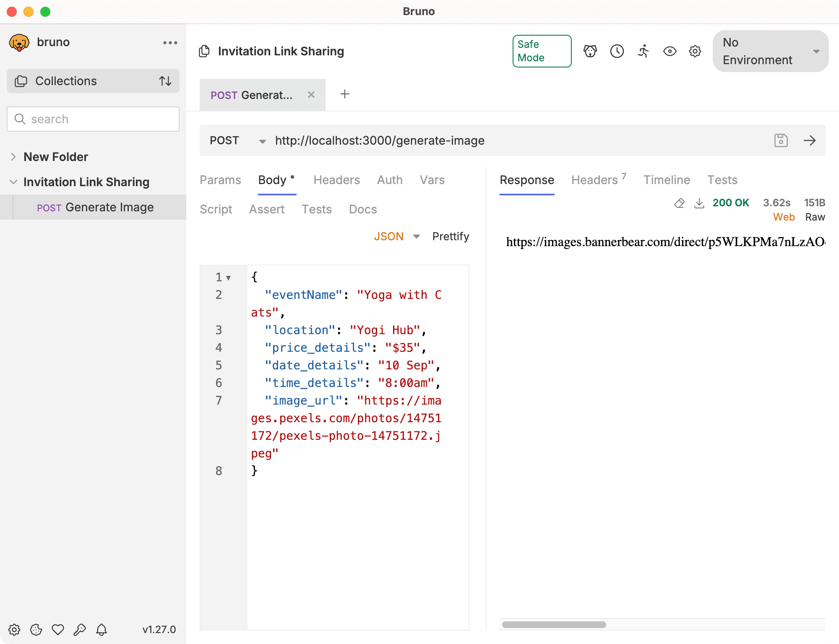Switch response view from Web to Raw
Viewport: 839px width, 644px height.
tap(814, 217)
